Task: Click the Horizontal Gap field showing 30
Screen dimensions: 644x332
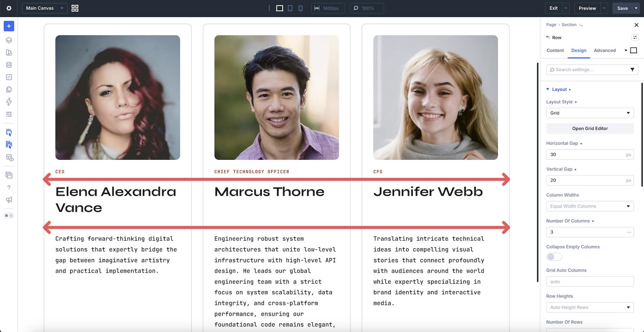Action: (590, 154)
